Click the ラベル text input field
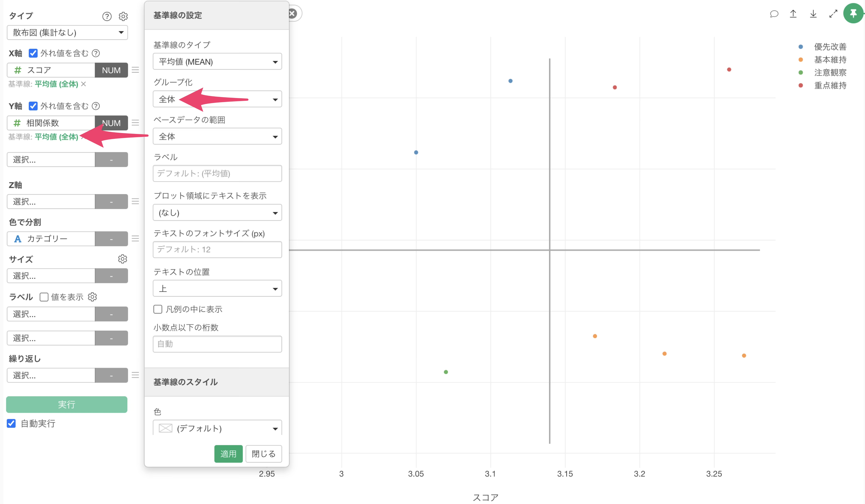The width and height of the screenshot is (865, 504). click(x=217, y=174)
